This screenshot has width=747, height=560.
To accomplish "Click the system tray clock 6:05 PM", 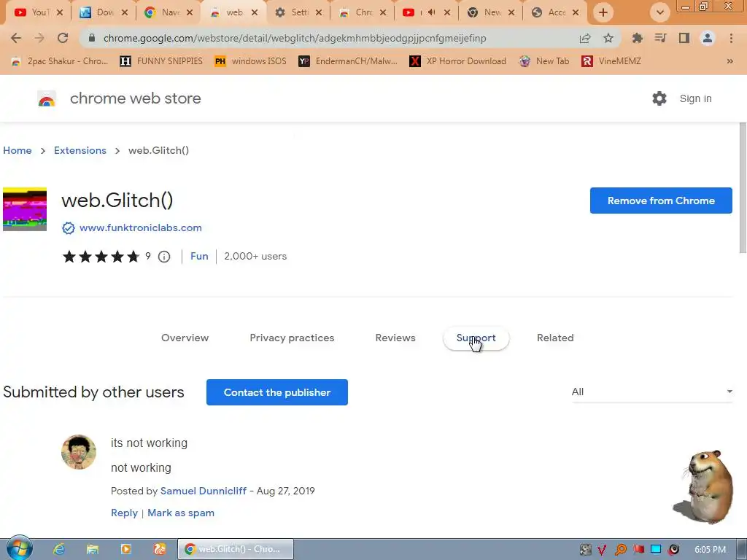I will [710, 550].
